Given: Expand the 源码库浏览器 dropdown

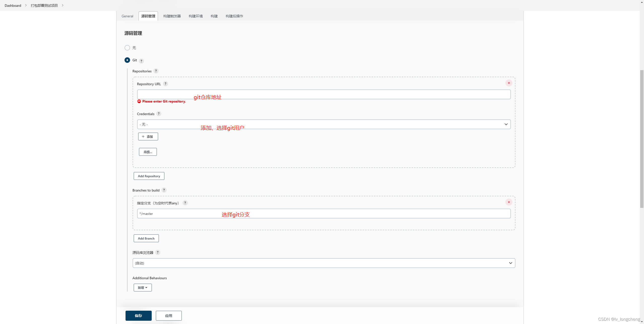Looking at the screenshot, I should pyautogui.click(x=324, y=263).
